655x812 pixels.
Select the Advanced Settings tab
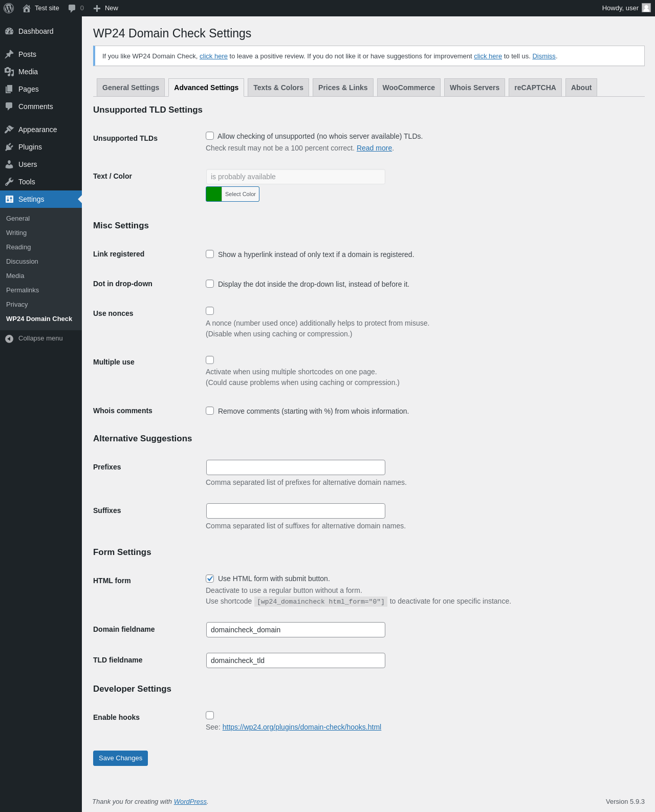point(206,88)
